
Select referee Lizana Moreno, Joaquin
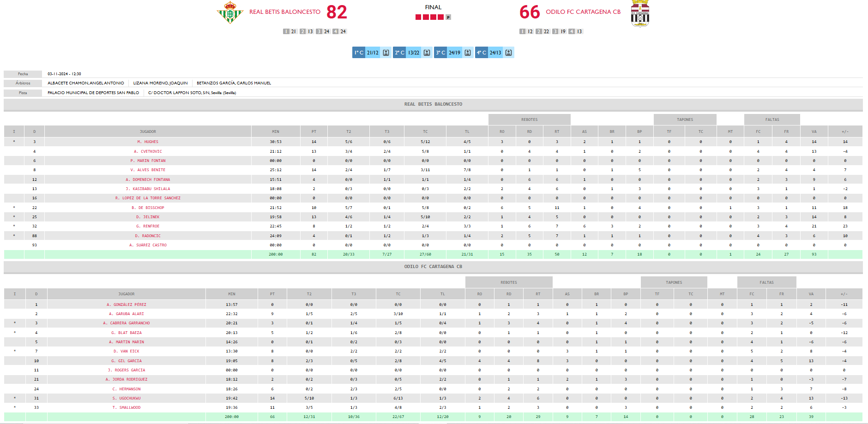point(160,83)
